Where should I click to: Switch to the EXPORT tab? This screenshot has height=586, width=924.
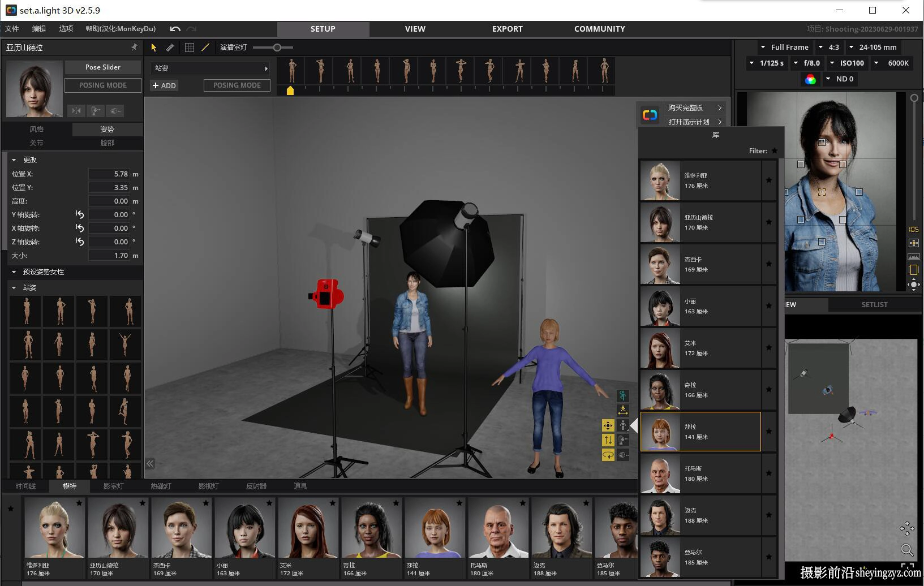tap(508, 29)
